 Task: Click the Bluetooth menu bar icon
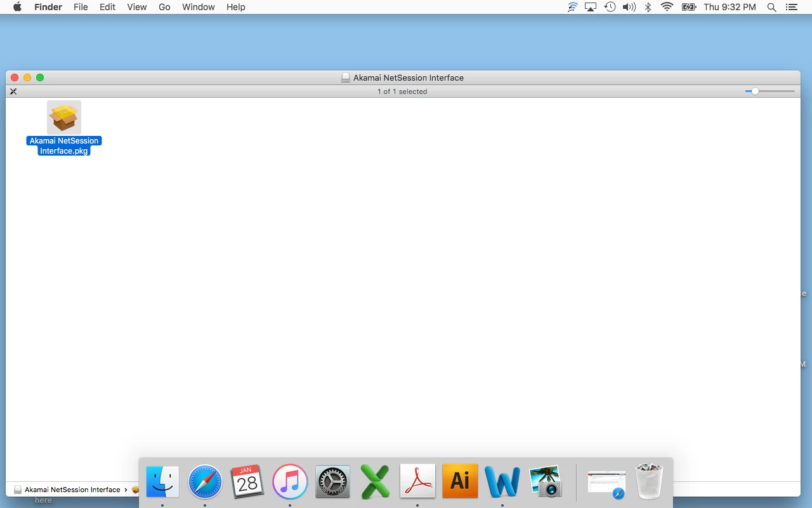click(x=648, y=7)
